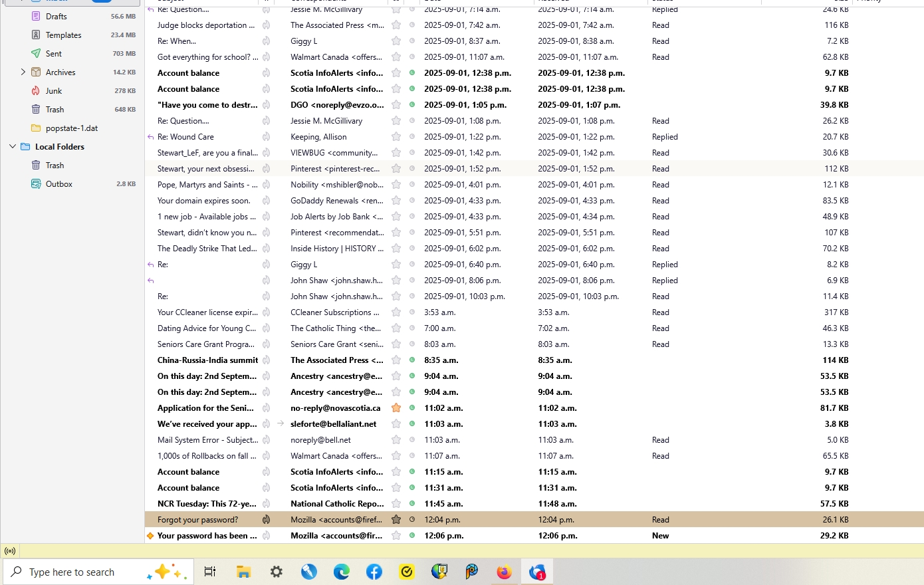Viewport: 924px width, 585px height.
Task: Select the 'Mail System Error' email
Action: click(207, 440)
